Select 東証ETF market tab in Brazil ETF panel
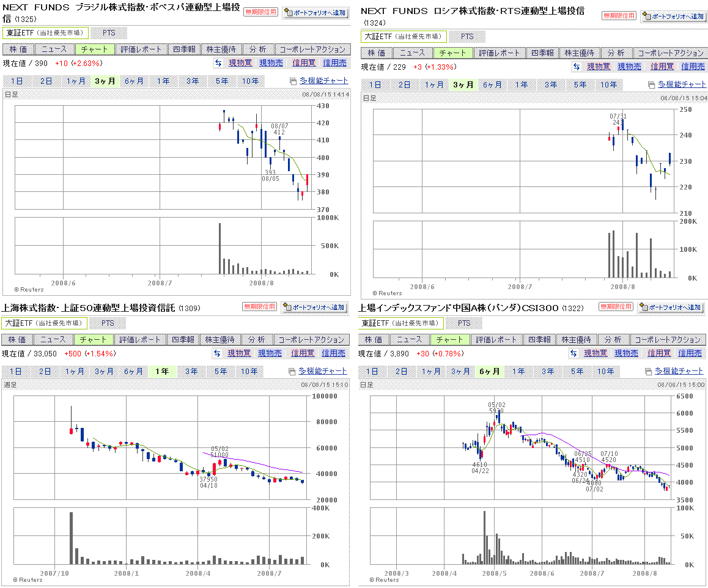Image resolution: width=708 pixels, height=588 pixels. tap(45, 33)
